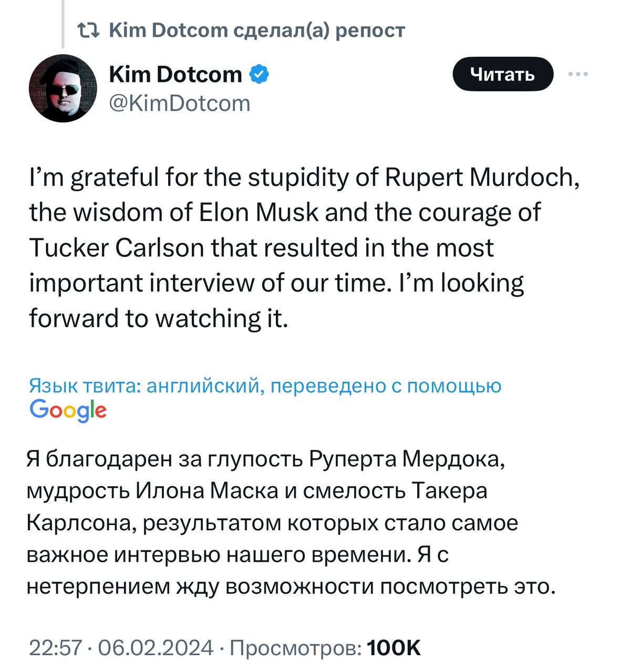Click the blue verified checkmark badge
620x672 pixels.
point(259,75)
